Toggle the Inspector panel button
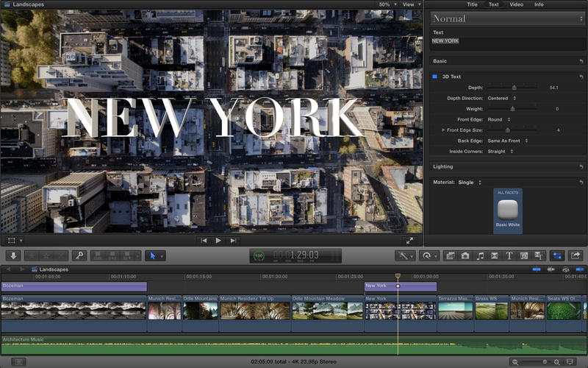This screenshot has height=368, width=588. [x=556, y=255]
